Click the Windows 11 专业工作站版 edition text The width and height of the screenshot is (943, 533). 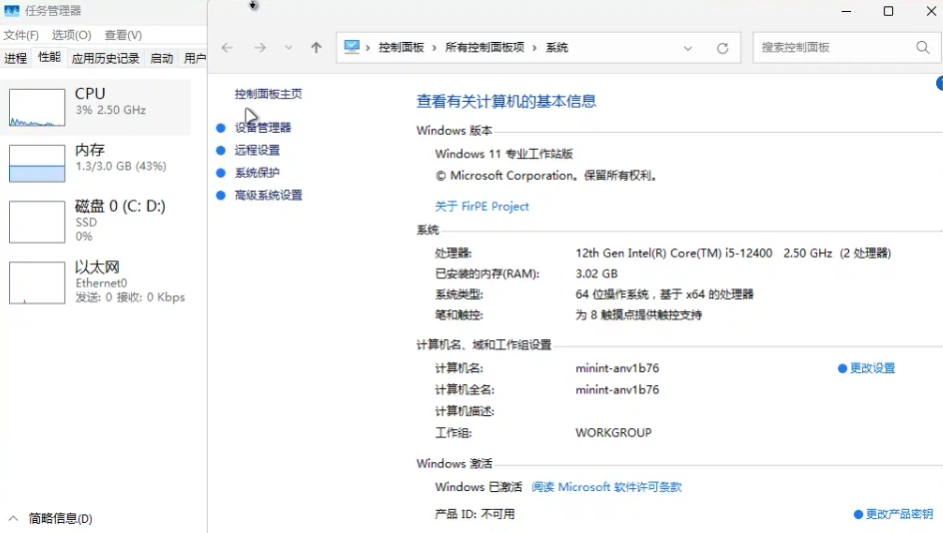click(x=504, y=154)
